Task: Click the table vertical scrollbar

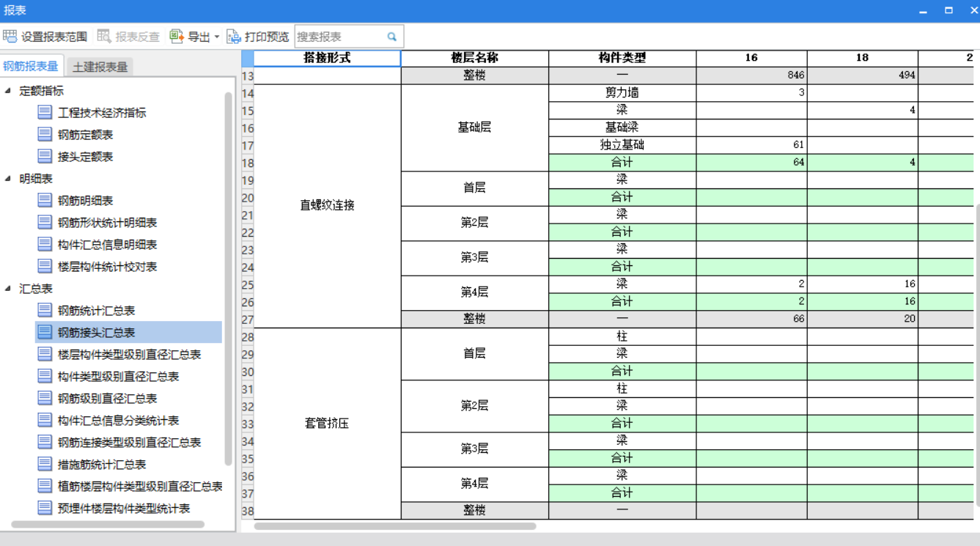Action: point(976,355)
